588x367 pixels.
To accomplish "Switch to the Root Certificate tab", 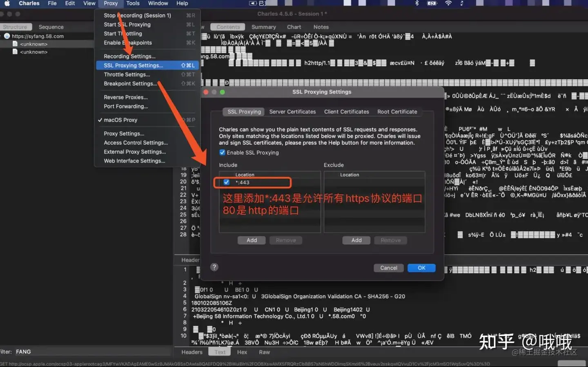I will (x=397, y=112).
